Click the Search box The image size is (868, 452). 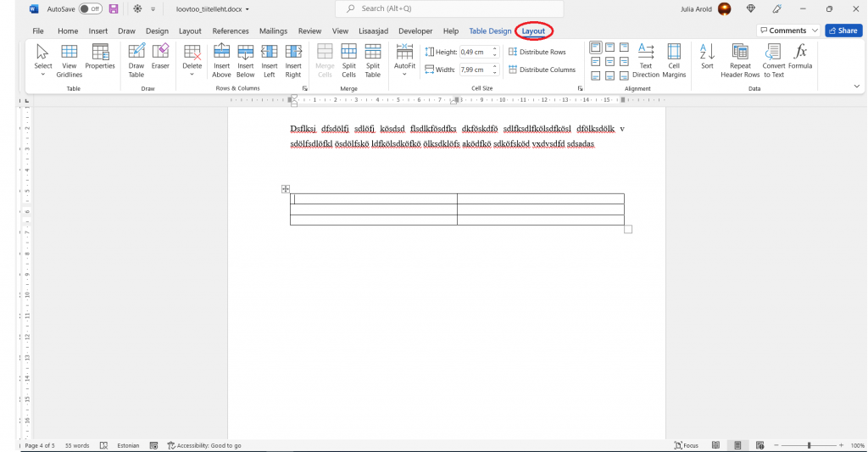[x=449, y=8]
